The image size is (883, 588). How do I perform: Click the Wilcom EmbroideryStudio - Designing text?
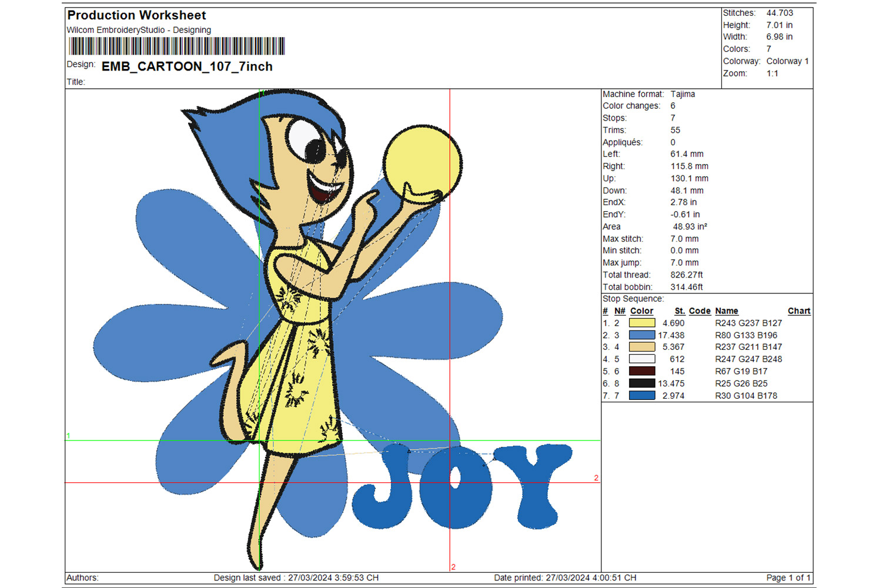(x=139, y=30)
